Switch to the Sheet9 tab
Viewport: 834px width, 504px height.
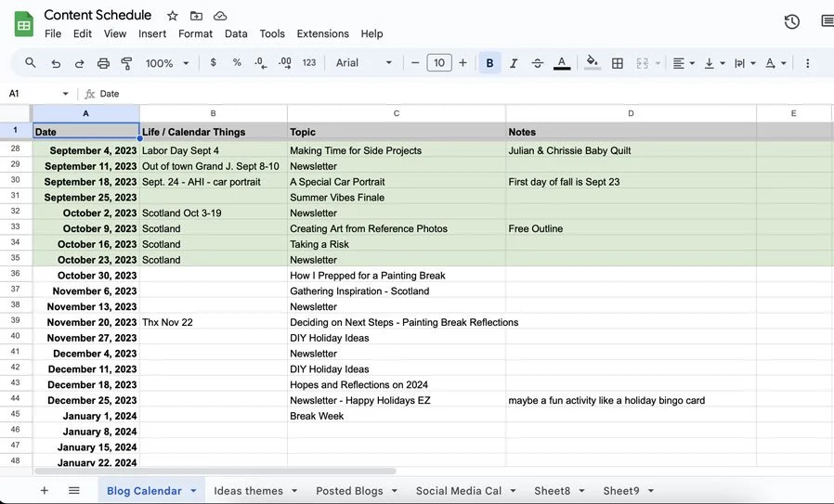[x=621, y=491]
